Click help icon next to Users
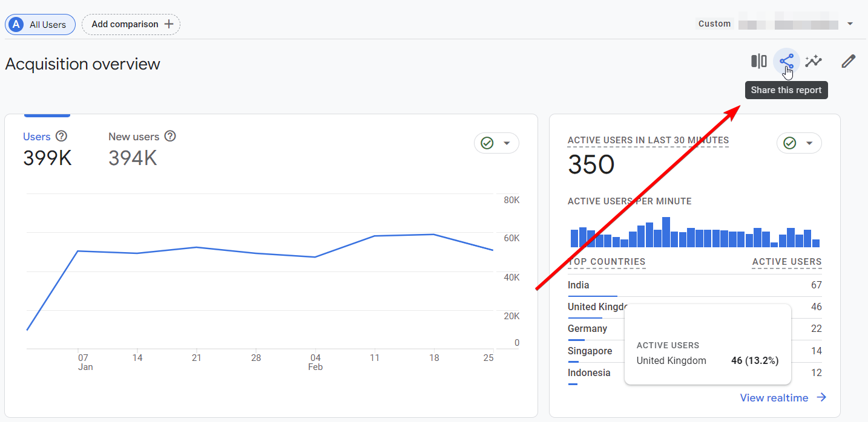The width and height of the screenshot is (868, 422). pyautogui.click(x=61, y=136)
